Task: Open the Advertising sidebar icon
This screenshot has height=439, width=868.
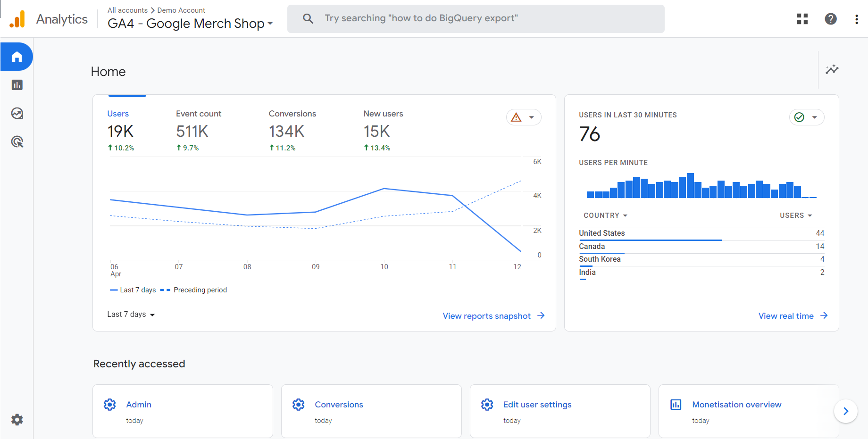Action: pyautogui.click(x=17, y=141)
